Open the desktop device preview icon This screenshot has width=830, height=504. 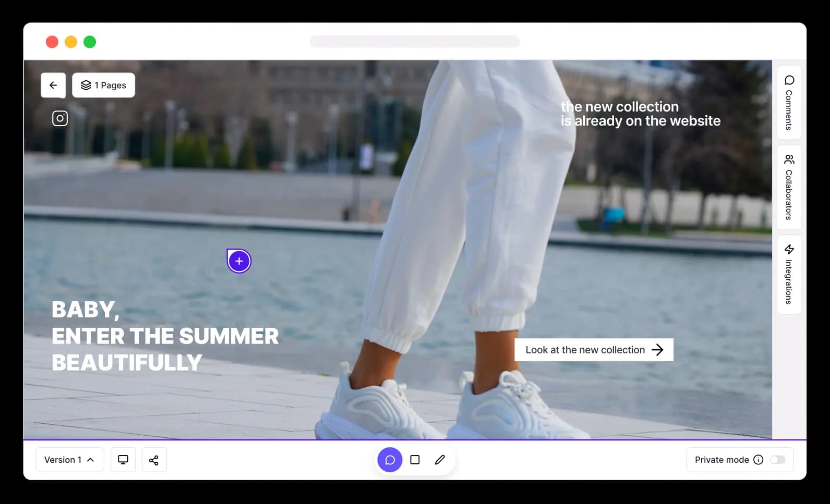tap(123, 460)
